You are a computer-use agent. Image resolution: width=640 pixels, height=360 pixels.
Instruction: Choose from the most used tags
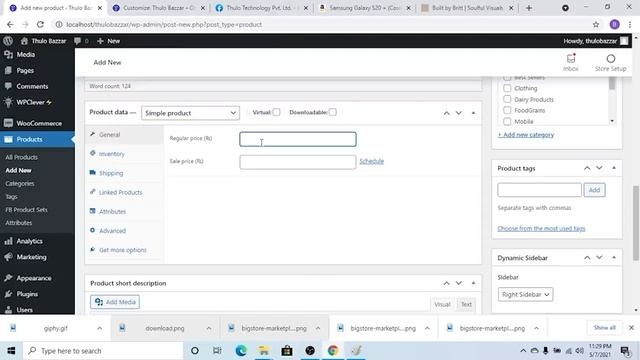541,228
